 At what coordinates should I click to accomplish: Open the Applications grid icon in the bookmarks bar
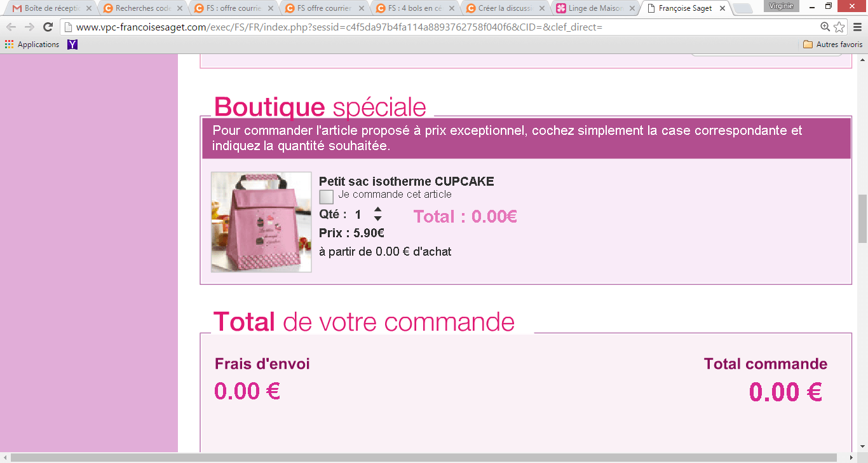pos(9,45)
